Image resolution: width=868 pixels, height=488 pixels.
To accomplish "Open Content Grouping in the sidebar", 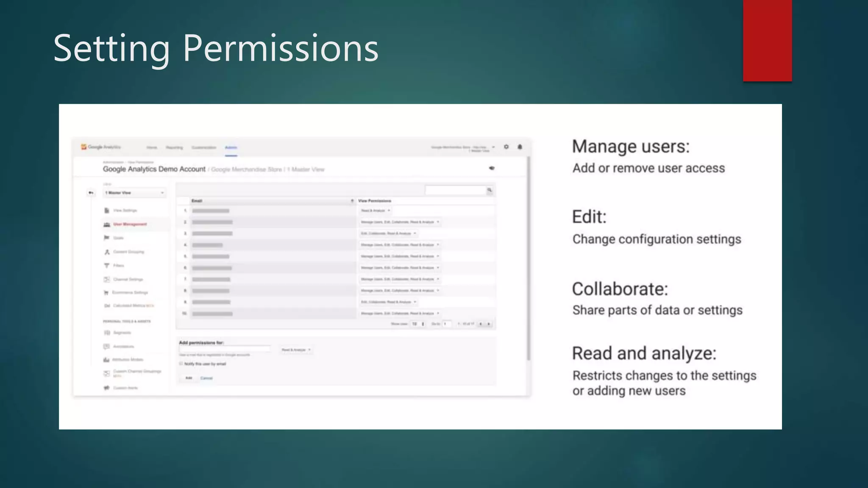I will click(124, 252).
